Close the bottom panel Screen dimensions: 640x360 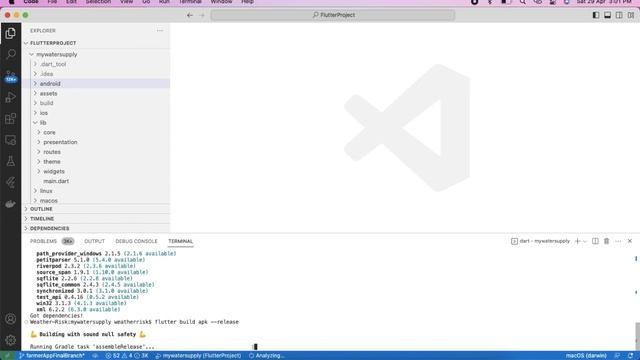click(x=630, y=241)
